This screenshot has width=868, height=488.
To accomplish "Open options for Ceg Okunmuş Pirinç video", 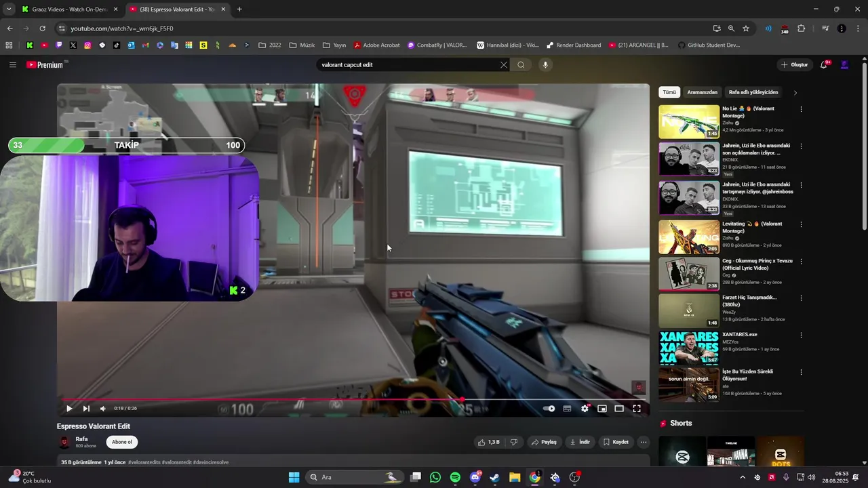I will tap(801, 261).
